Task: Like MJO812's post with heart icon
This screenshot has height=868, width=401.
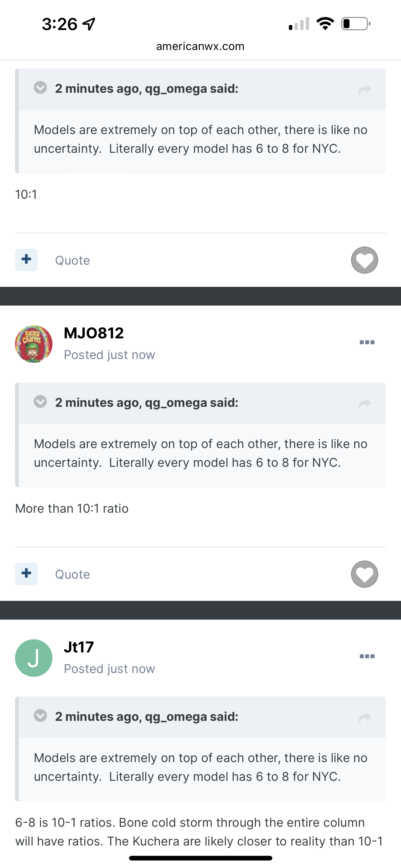Action: 365,574
